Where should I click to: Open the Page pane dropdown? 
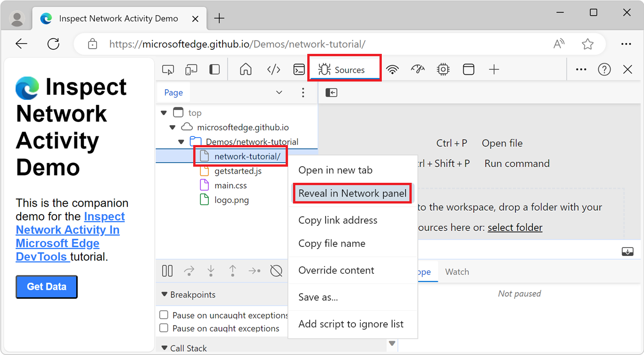279,92
